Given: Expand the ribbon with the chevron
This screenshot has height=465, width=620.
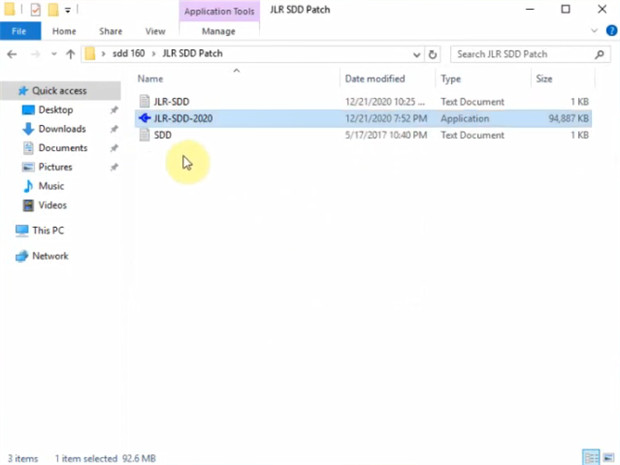Looking at the screenshot, I should click(x=594, y=31).
